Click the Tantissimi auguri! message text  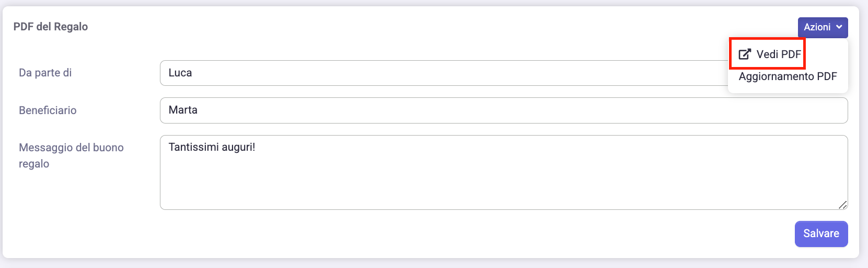[x=212, y=147]
